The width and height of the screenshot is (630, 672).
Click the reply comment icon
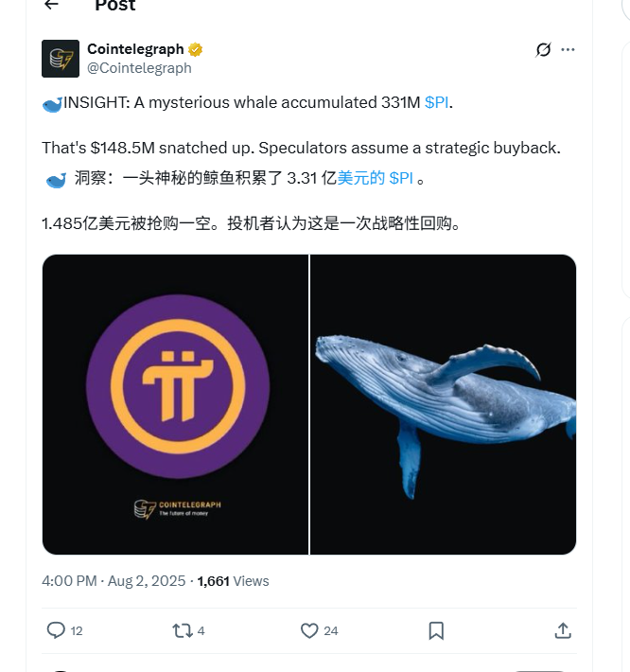coord(56,630)
